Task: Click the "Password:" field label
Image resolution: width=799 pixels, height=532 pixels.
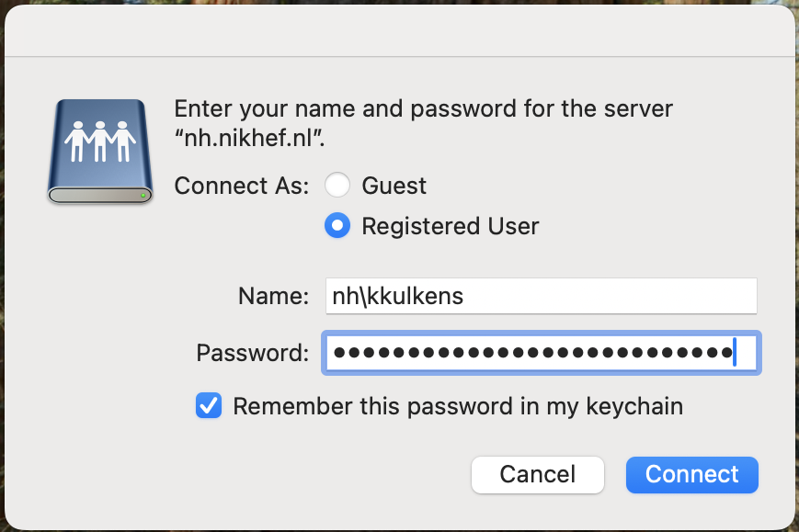Action: click(253, 353)
